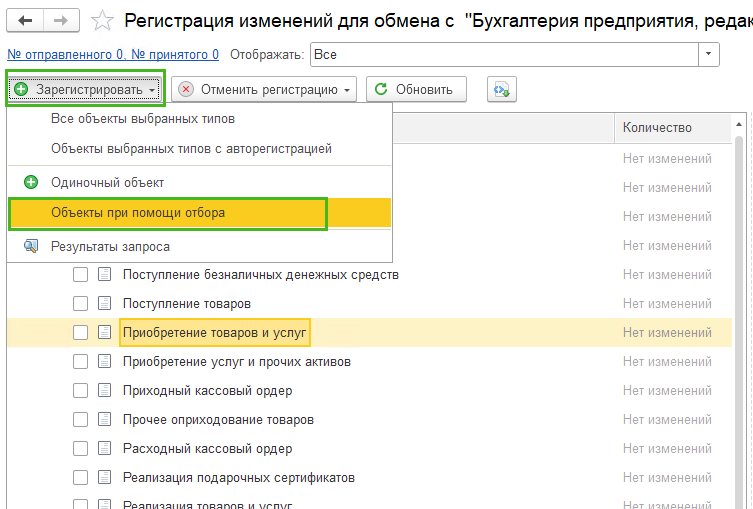This screenshot has width=753, height=509.
Task: Tick checkbox for Прочее оприходование товаров
Action: (x=80, y=420)
